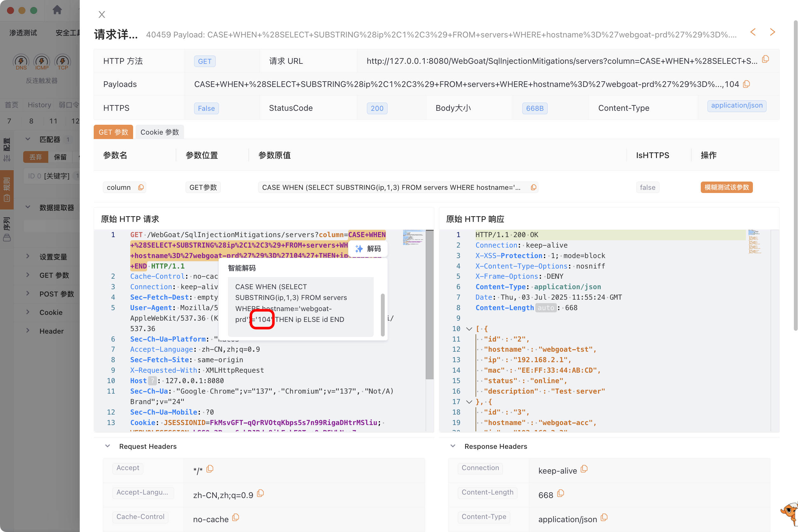
Task: Click the auto tag beside Content-Length
Action: 546,308
